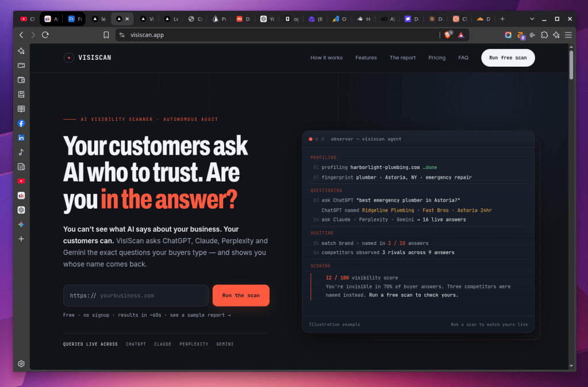Open the Gemini sparkle sidebar shortcut
The height and width of the screenshot is (387, 588).
pos(21,224)
